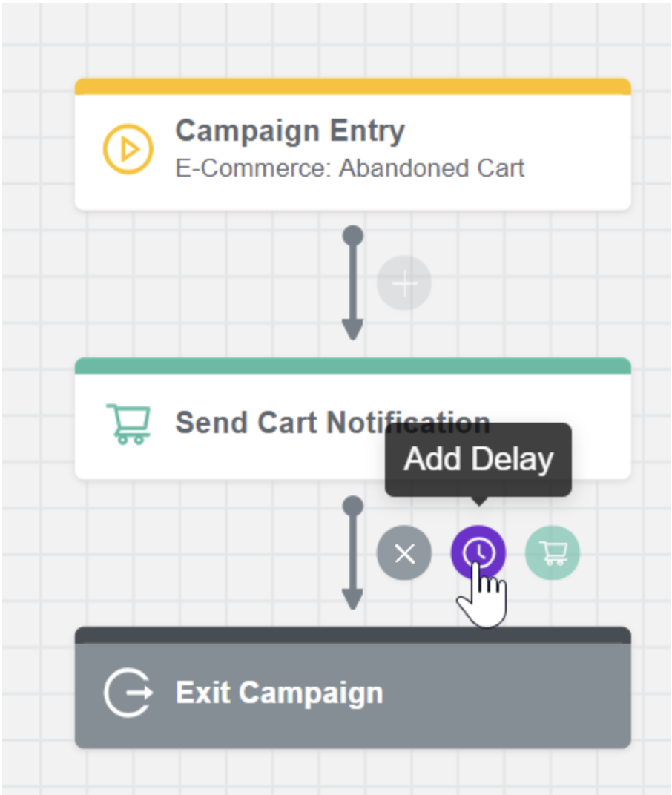Click the connector dot below Campaign Entry
The width and height of the screenshot is (672, 795).
pos(353,236)
